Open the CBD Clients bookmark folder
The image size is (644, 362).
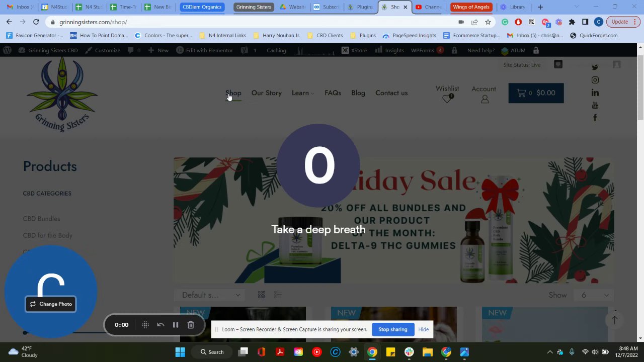pos(325,36)
